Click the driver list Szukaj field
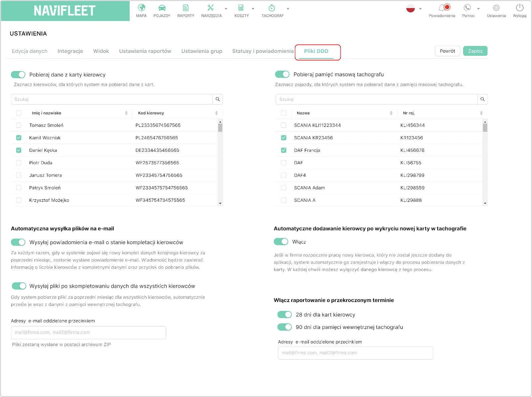532x397 pixels. [x=112, y=99]
